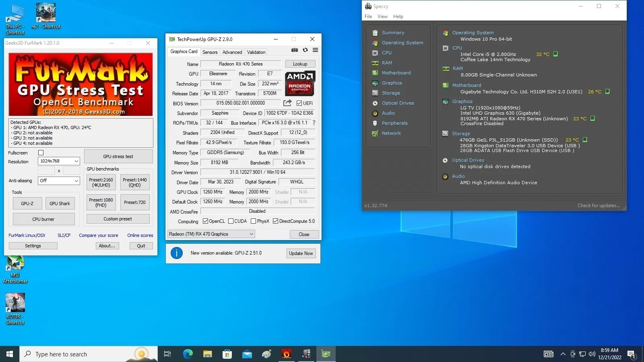Run Preset:1080 (FHD) benchmark
This screenshot has height=362, width=644.
(101, 202)
